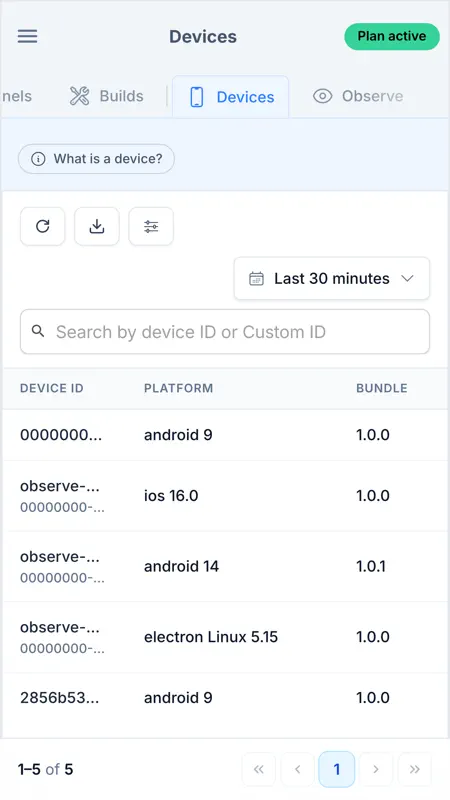Sort by the PLATFORM column header
Screen dimensions: 450x800
click(x=179, y=388)
